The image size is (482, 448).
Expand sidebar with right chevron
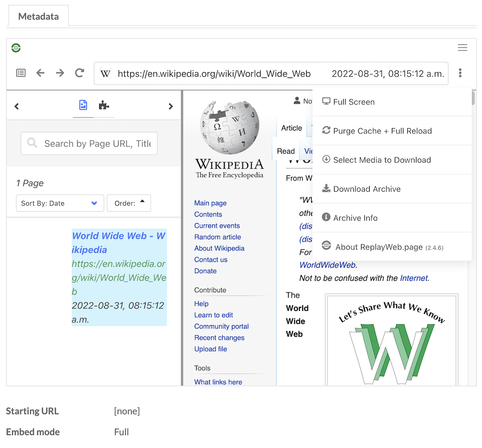pyautogui.click(x=171, y=106)
